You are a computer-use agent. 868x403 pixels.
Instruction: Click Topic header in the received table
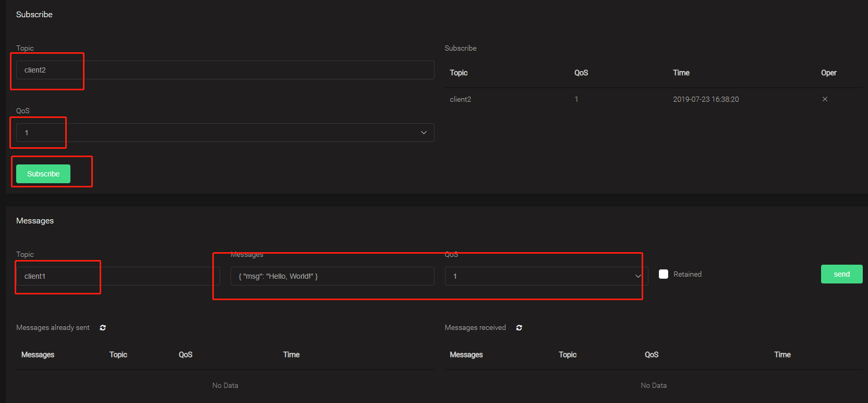[568, 354]
